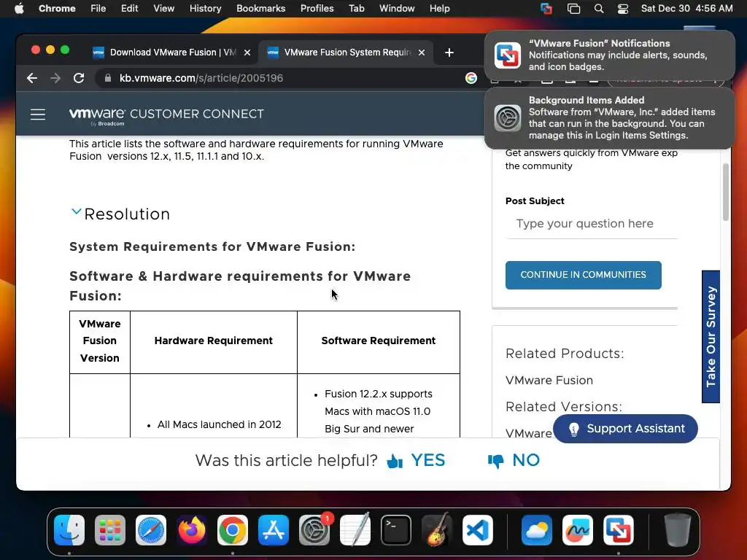Click the date and time display
This screenshot has width=747, height=560.
[x=686, y=8]
